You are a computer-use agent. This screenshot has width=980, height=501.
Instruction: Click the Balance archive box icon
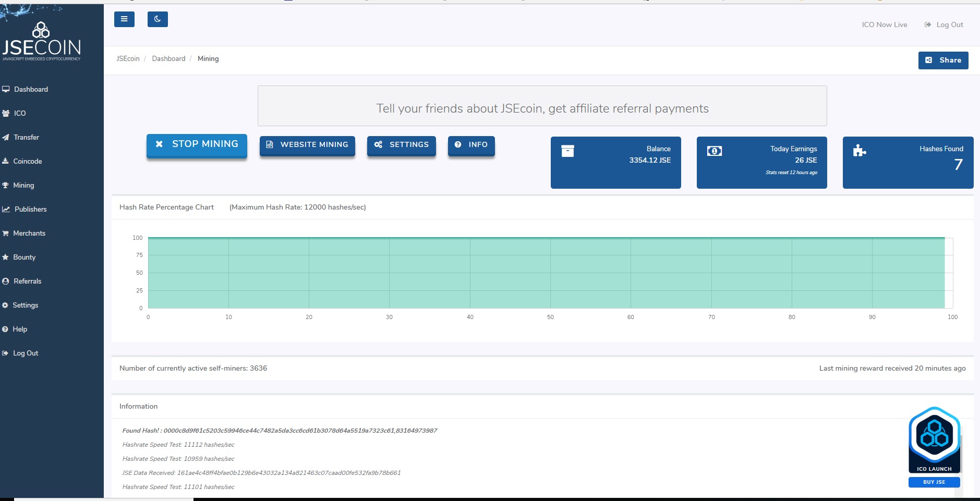pyautogui.click(x=567, y=151)
